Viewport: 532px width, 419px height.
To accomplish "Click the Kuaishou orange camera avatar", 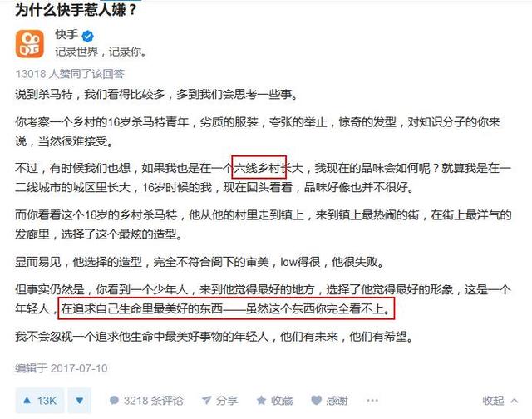I will coord(30,44).
